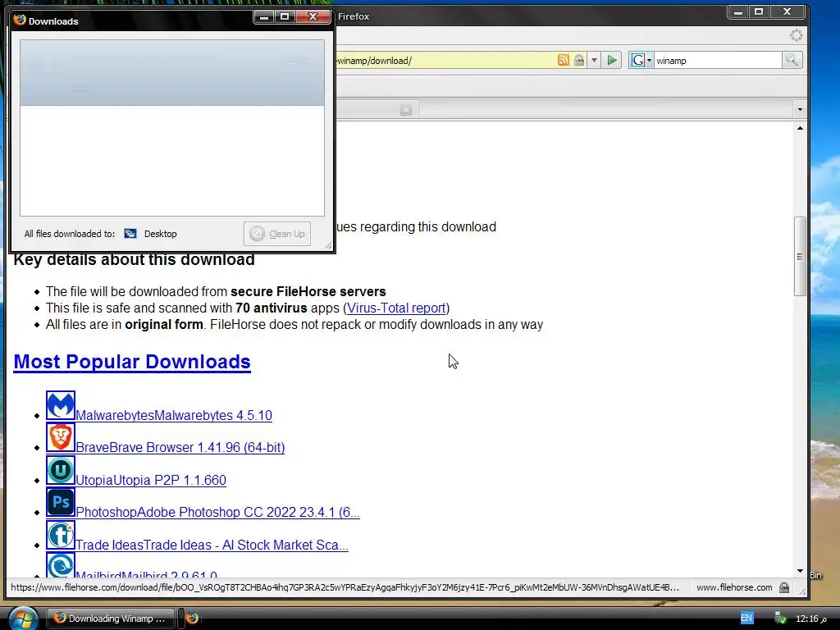Click www.filehorse.com in the status bar
The width and height of the screenshot is (840, 630).
point(734,587)
